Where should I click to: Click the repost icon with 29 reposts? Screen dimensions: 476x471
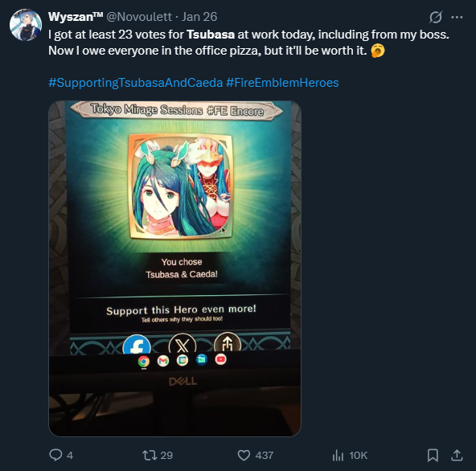(x=150, y=455)
